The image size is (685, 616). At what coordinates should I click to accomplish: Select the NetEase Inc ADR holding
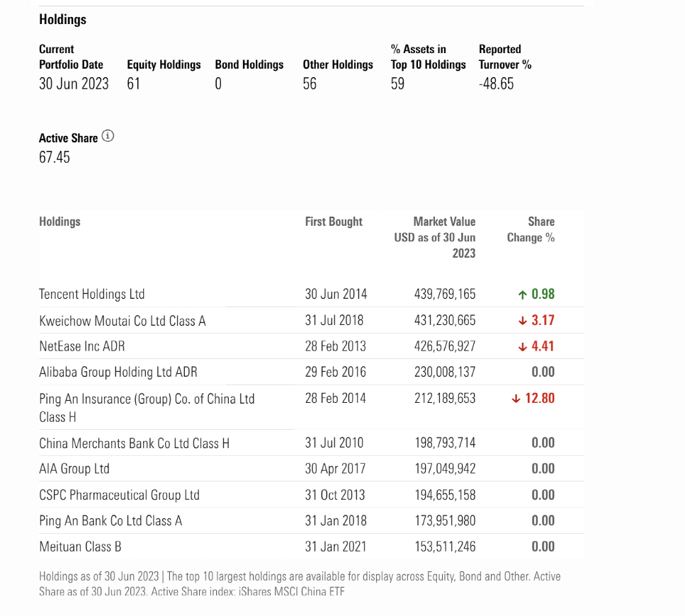point(82,347)
